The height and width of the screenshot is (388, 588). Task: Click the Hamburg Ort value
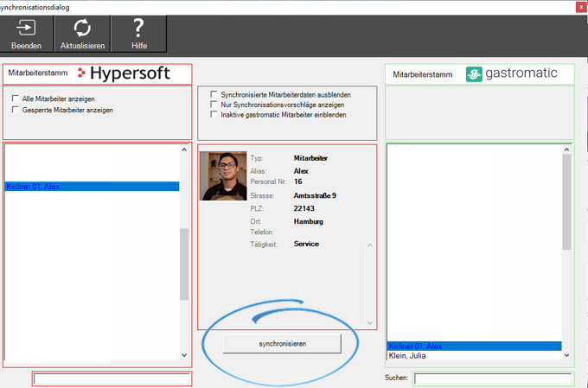tap(308, 221)
